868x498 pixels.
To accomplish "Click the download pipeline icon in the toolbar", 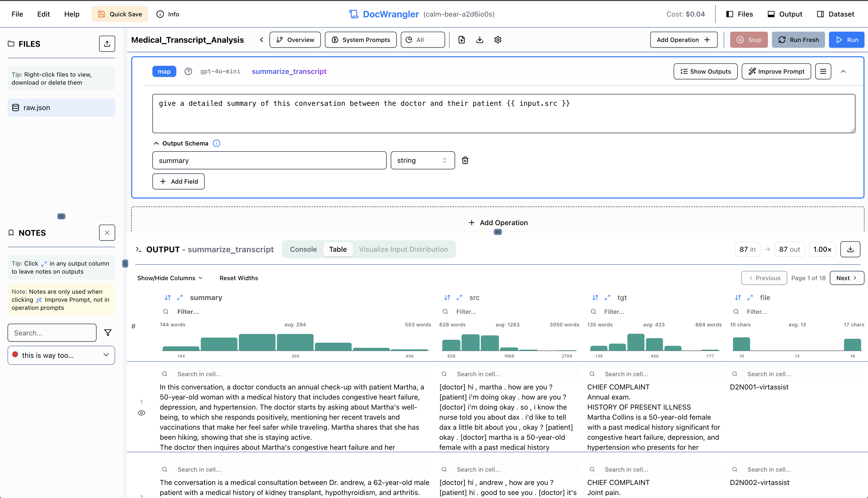I will click(x=480, y=40).
